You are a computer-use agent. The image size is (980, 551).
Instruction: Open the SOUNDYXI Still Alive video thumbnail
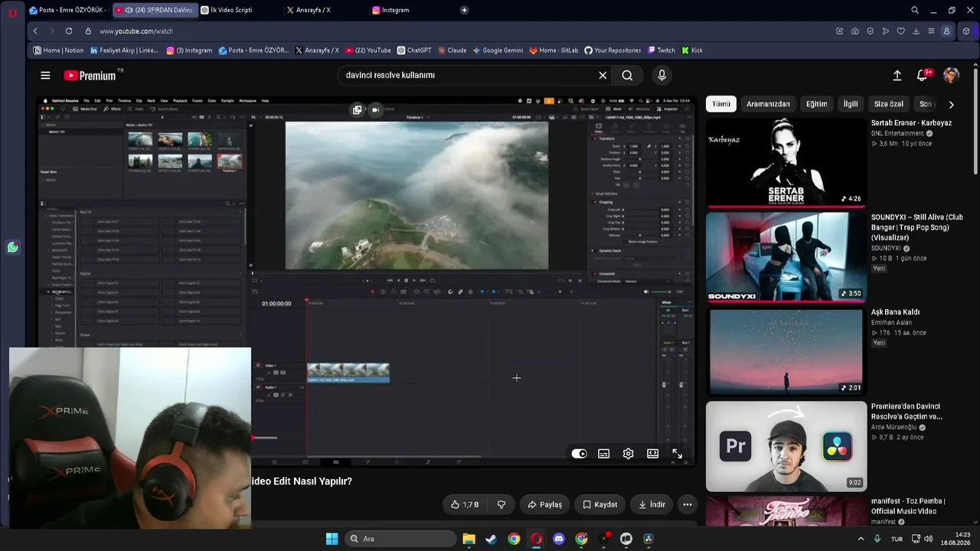[786, 257]
